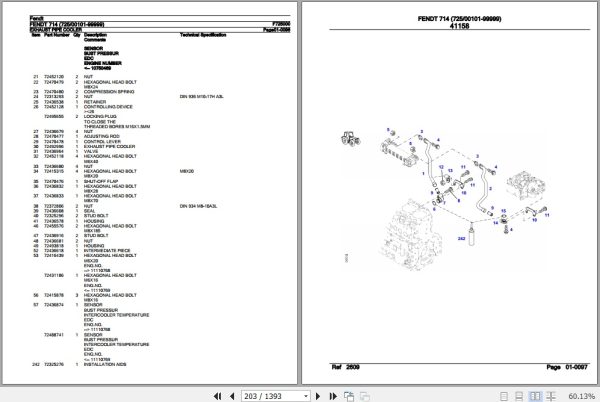Image resolution: width=600 pixels, height=402 pixels.
Task: Click callout 242 in the diagram
Action: pyautogui.click(x=461, y=239)
